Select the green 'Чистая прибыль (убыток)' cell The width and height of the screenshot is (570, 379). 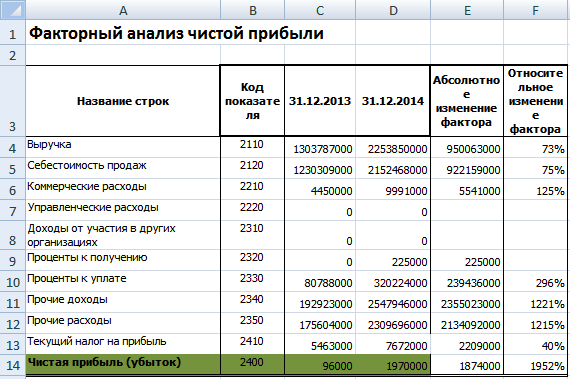(123, 364)
